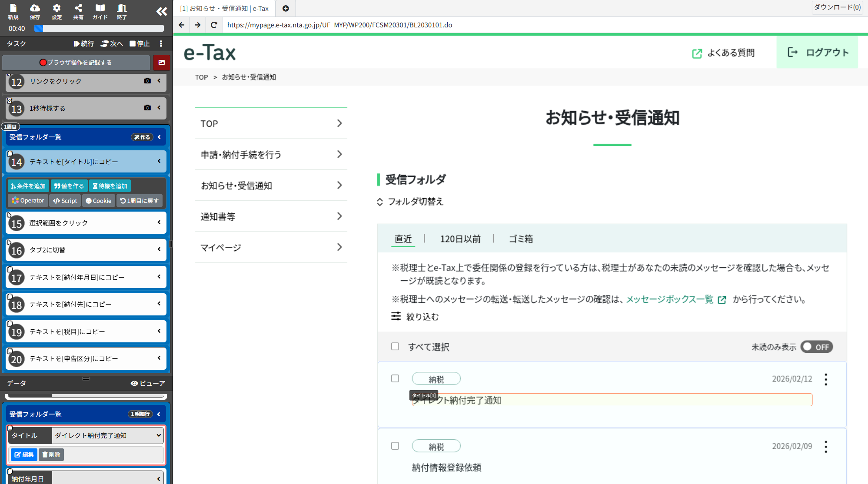Open the kebab menu on the 納付情報登録依頼 message
Image resolution: width=868 pixels, height=484 pixels.
tap(825, 446)
